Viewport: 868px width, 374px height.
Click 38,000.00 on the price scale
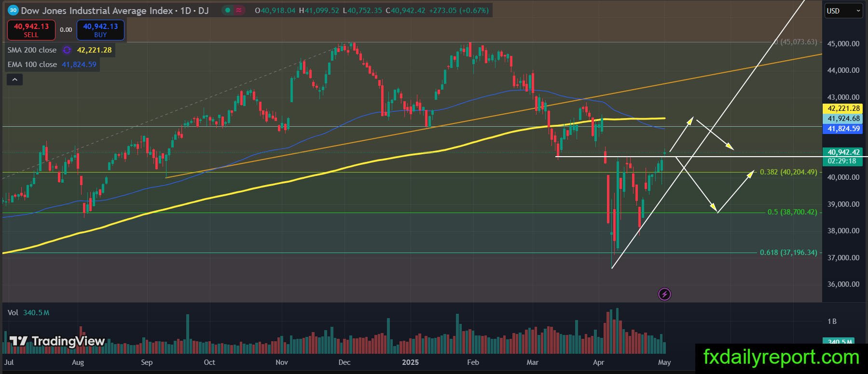coord(843,231)
